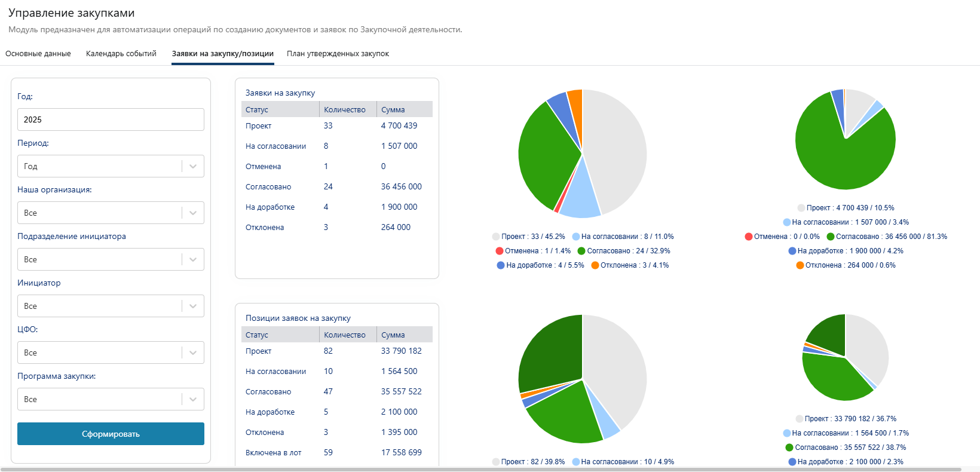Click the chevron arrow in the "ЦФО" field
This screenshot has height=472, width=980.
(193, 353)
